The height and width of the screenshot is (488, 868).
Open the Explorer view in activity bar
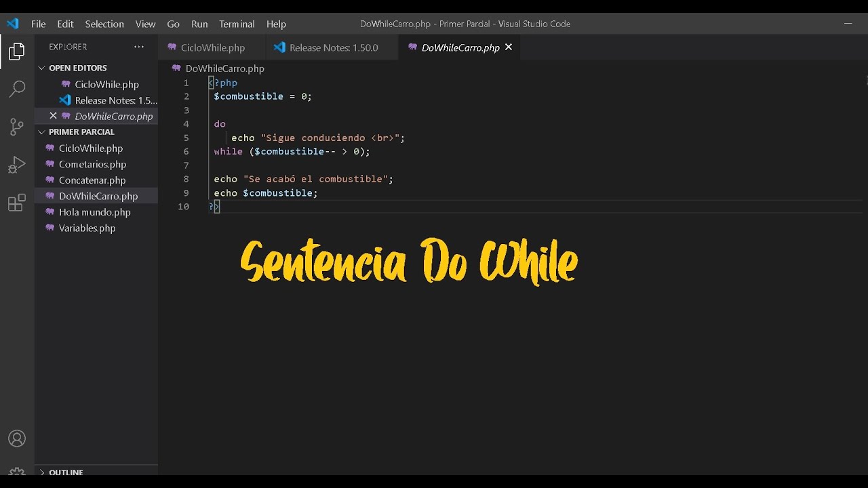point(17,52)
